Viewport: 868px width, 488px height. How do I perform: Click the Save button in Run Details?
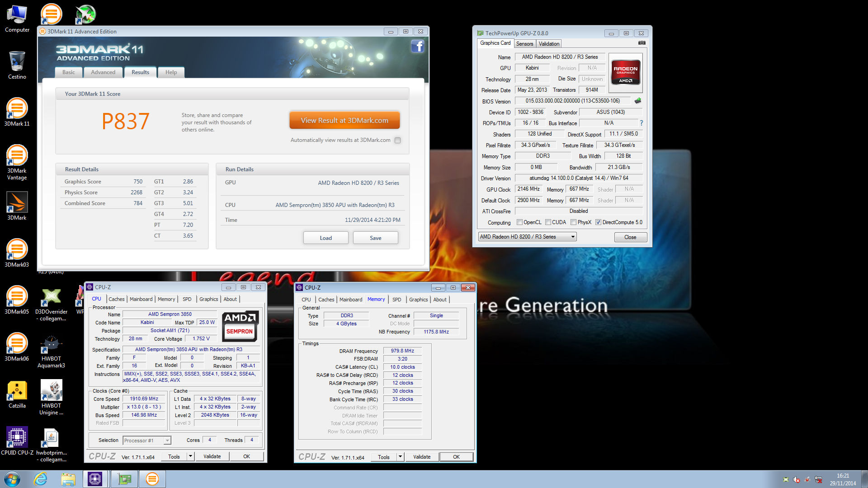(376, 238)
